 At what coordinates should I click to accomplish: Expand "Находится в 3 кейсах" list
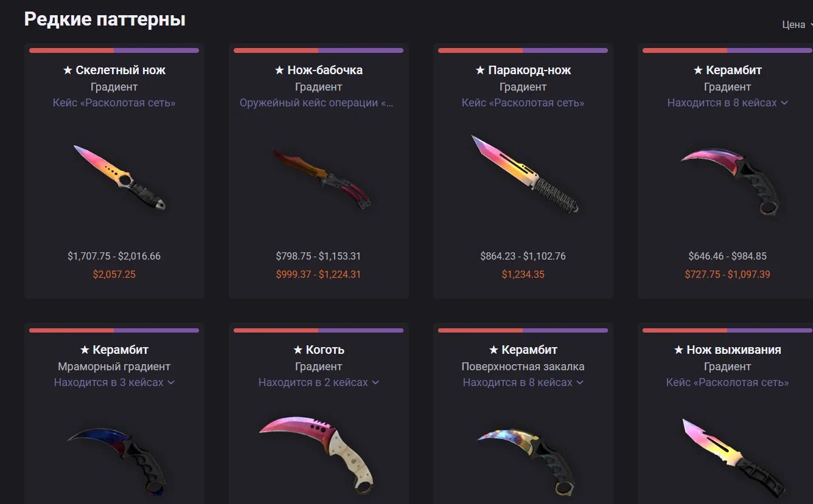(114, 382)
